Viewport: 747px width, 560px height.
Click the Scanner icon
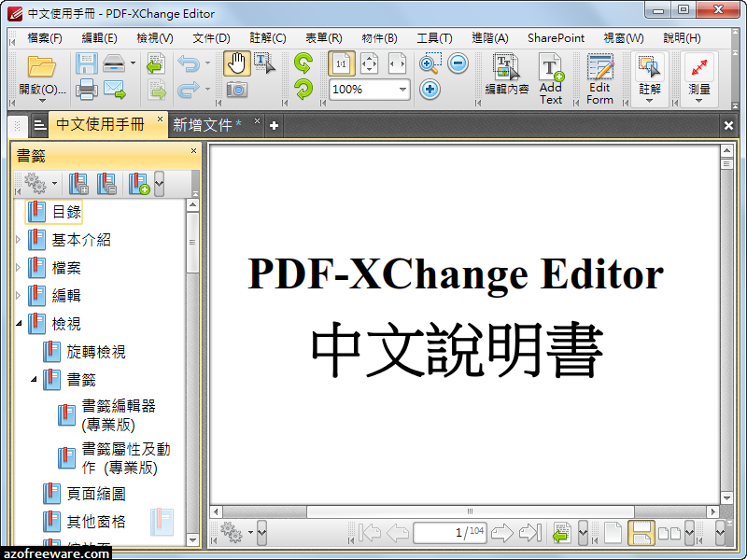(x=113, y=63)
